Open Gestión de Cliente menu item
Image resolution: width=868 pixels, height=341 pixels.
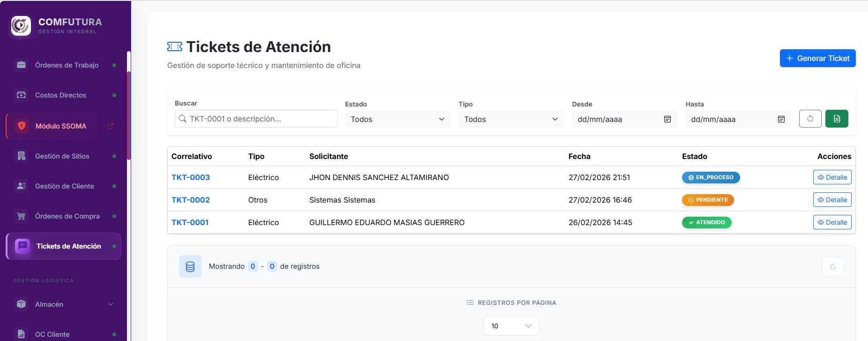pyautogui.click(x=64, y=186)
